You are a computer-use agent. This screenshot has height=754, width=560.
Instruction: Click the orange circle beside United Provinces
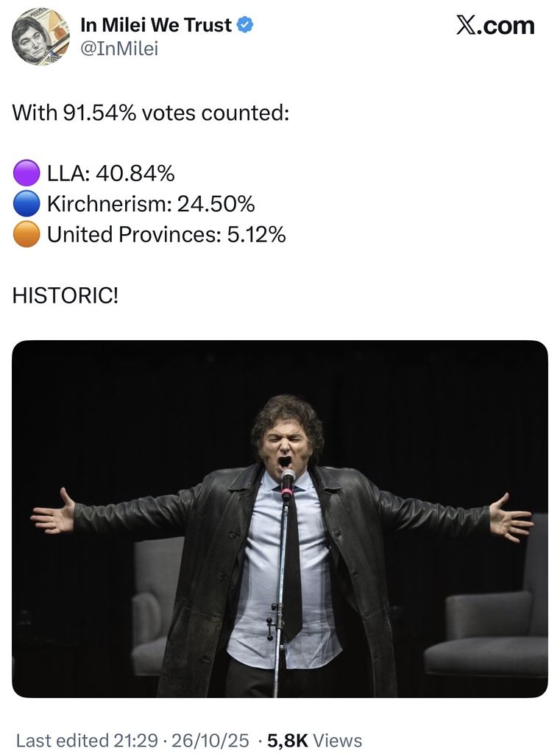click(26, 235)
